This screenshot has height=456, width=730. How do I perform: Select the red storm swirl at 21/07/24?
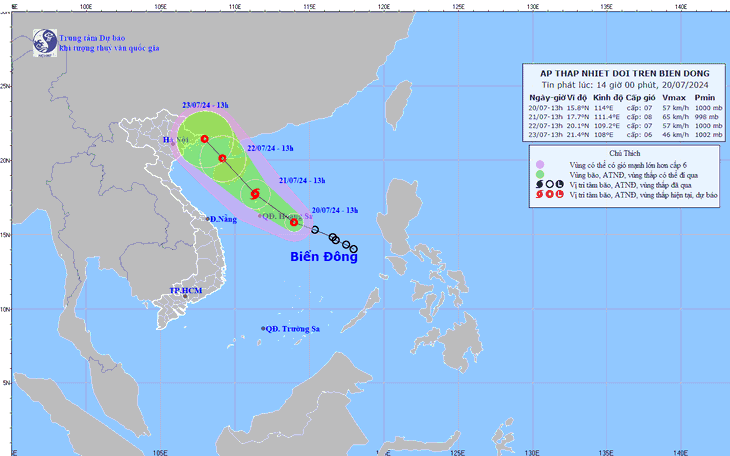tap(255, 194)
